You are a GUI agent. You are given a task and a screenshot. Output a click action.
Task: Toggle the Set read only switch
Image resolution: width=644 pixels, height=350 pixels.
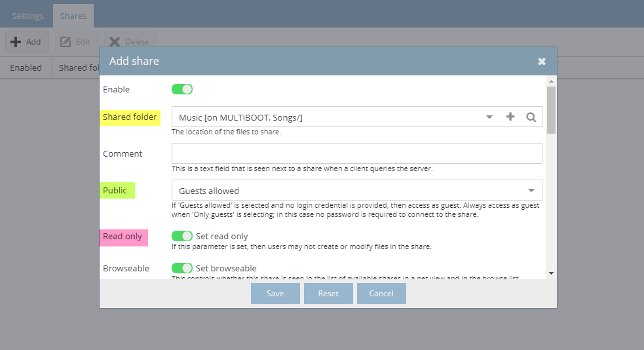[x=182, y=236]
